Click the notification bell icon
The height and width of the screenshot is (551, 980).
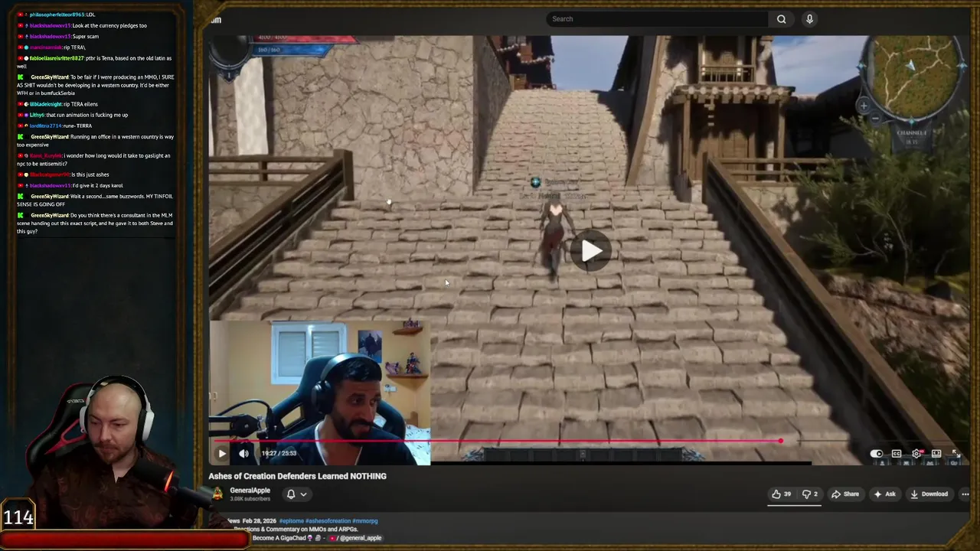tap(291, 494)
